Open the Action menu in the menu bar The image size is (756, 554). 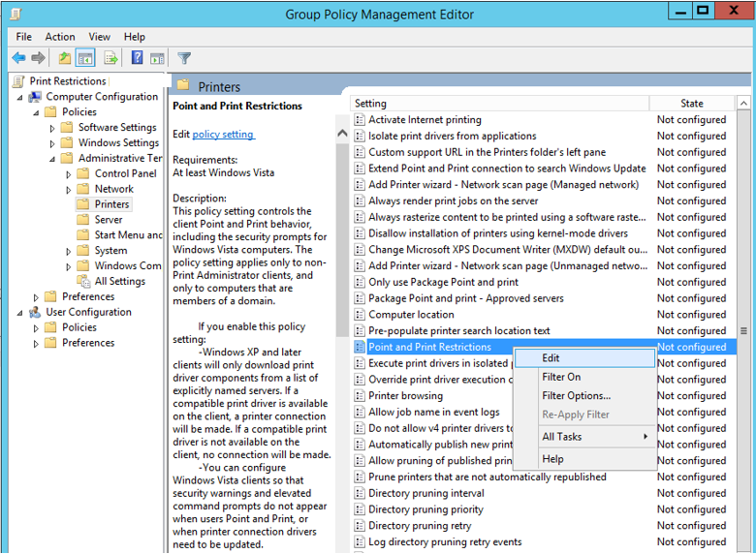coord(60,37)
